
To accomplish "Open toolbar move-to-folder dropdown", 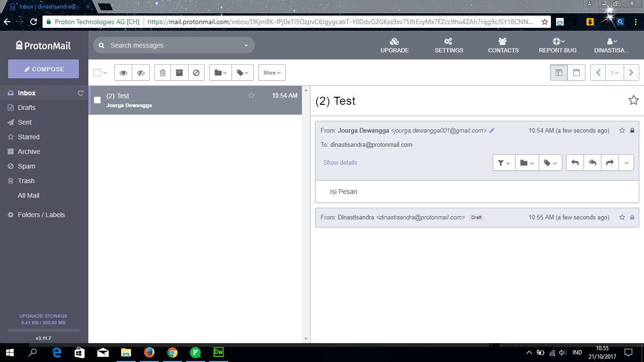I will tap(221, 73).
